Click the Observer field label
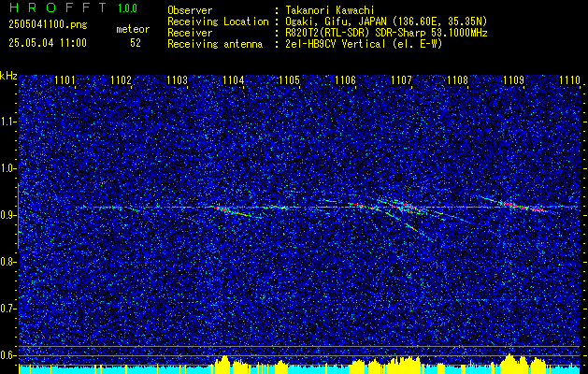The image size is (588, 374). [190, 10]
